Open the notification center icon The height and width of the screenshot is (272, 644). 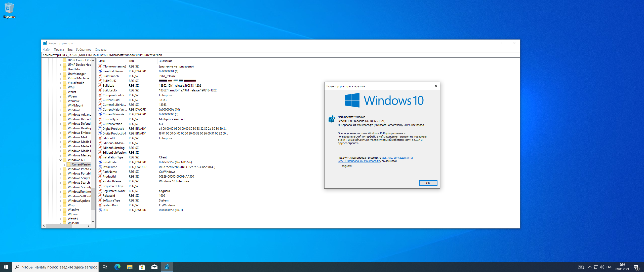[636, 267]
